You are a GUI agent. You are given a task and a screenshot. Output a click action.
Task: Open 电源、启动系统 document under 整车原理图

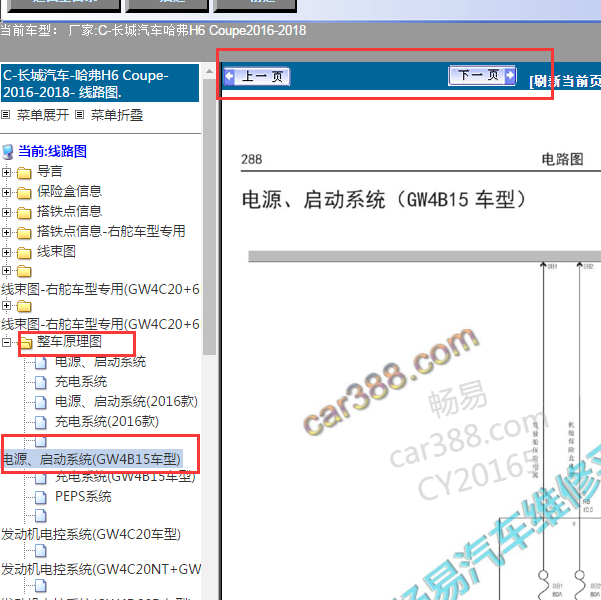pos(100,362)
